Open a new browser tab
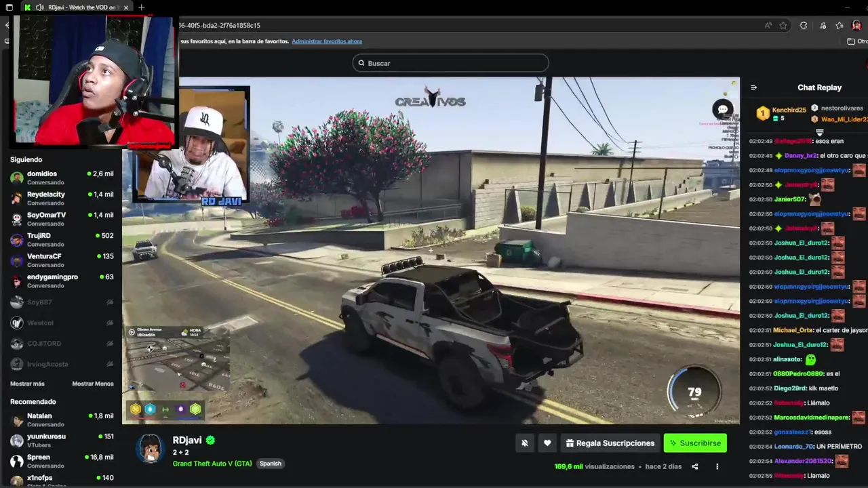Image resolution: width=868 pixels, height=488 pixels. click(141, 7)
